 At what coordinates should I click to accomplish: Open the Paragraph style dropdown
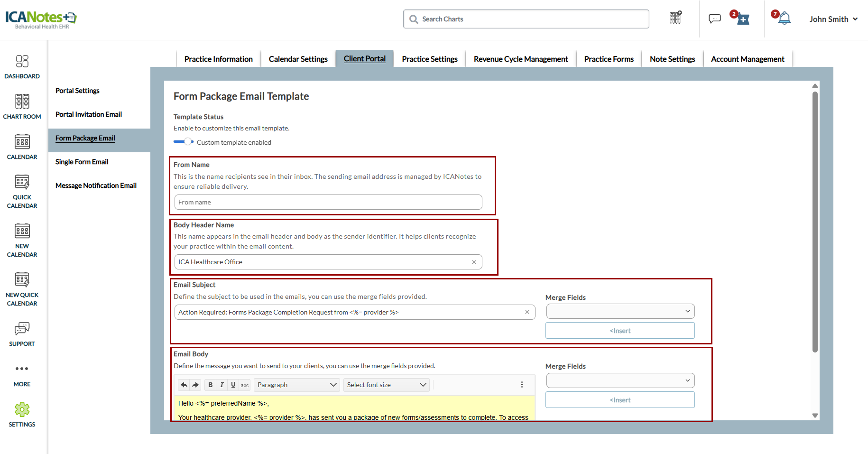coord(297,385)
